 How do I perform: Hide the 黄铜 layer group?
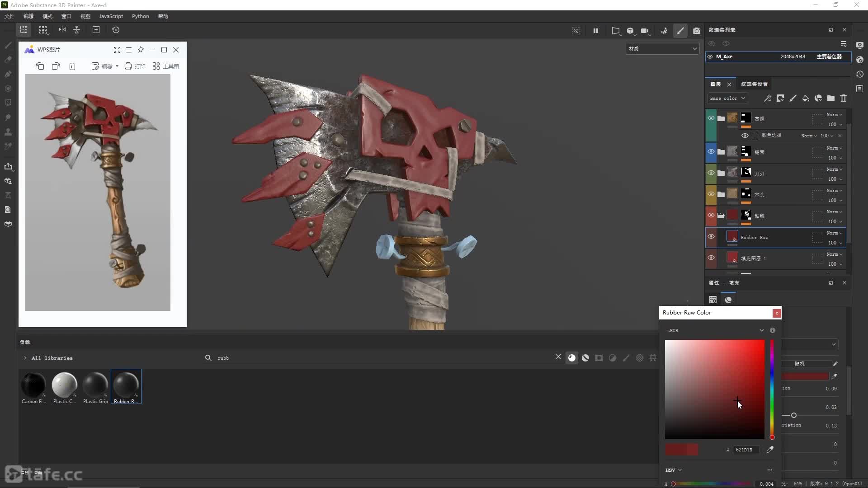711,118
